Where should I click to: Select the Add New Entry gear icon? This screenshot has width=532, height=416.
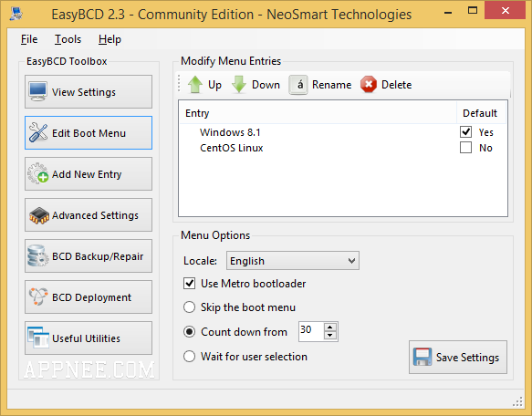pos(37,173)
